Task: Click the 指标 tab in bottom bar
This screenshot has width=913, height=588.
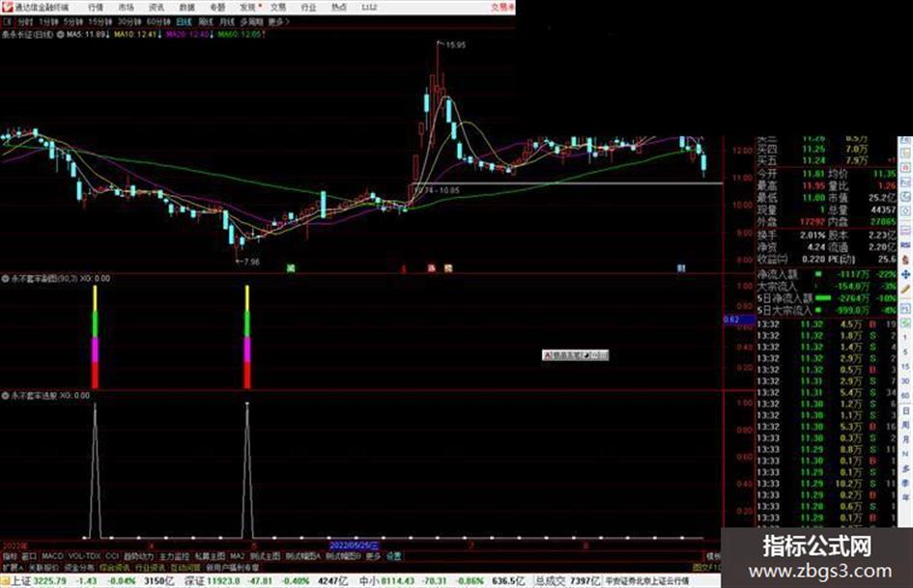Action: tap(10, 556)
